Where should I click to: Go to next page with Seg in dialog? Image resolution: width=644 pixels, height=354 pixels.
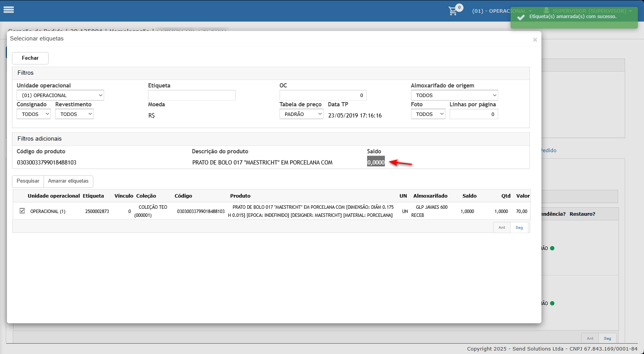(519, 228)
